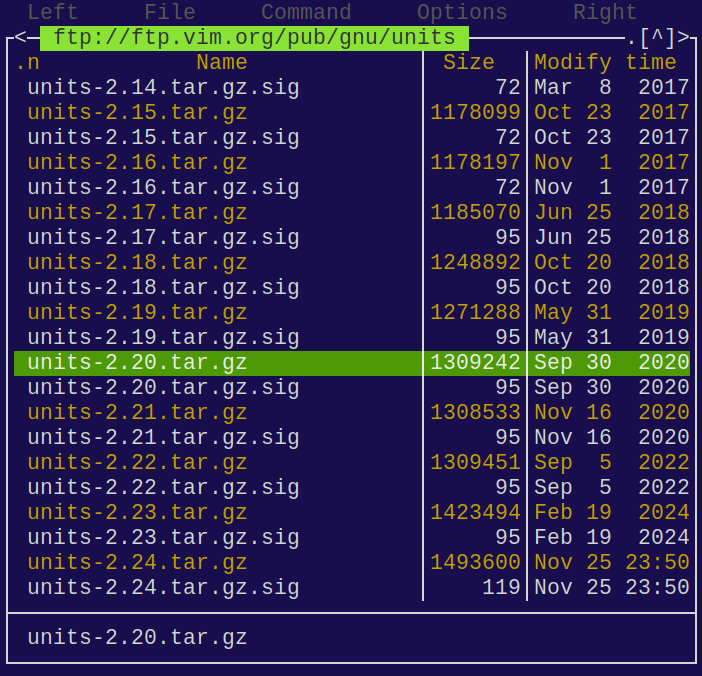Click the ftp.vim.org path title
This screenshot has width=702, height=676.
tap(254, 38)
